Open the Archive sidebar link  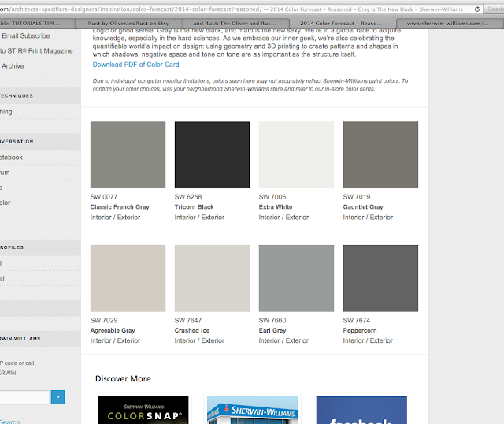(13, 66)
